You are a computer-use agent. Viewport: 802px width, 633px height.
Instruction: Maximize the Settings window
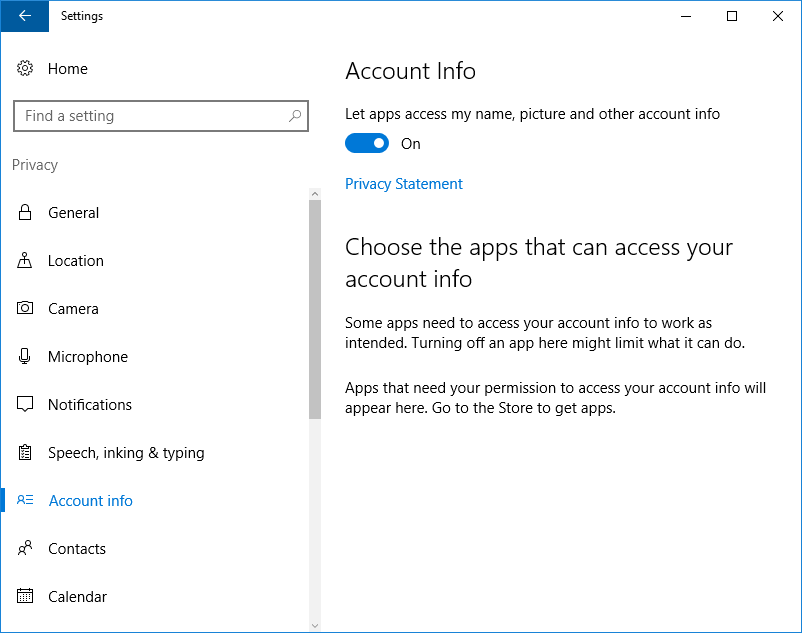point(732,16)
